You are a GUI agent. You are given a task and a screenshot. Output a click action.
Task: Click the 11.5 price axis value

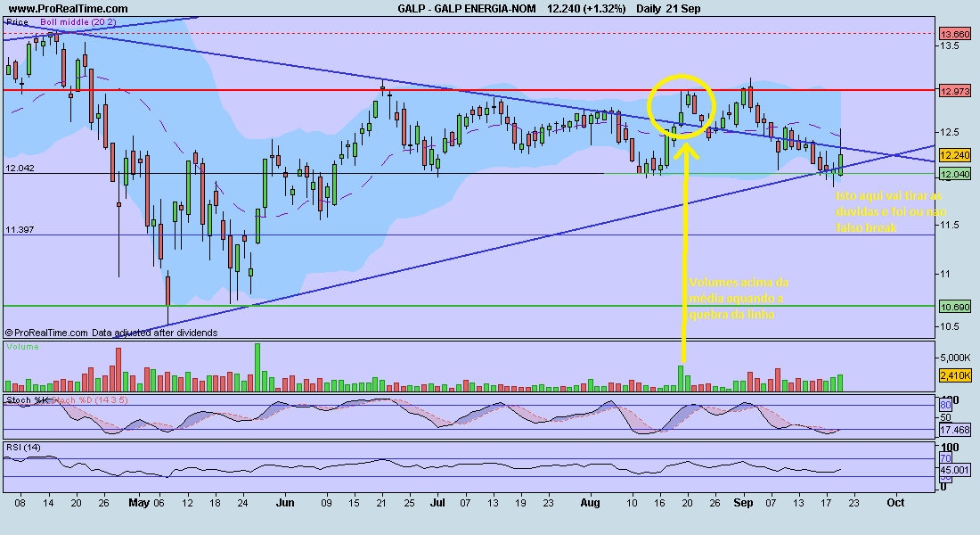pyautogui.click(x=950, y=225)
